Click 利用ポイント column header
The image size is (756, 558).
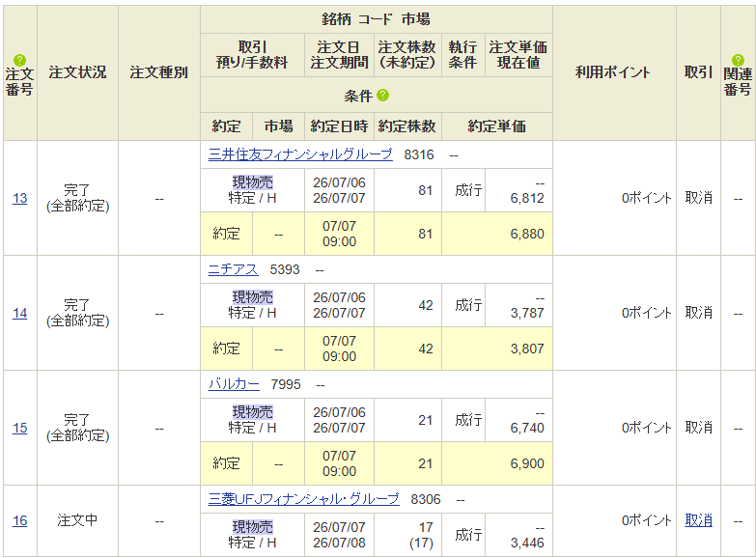613,72
